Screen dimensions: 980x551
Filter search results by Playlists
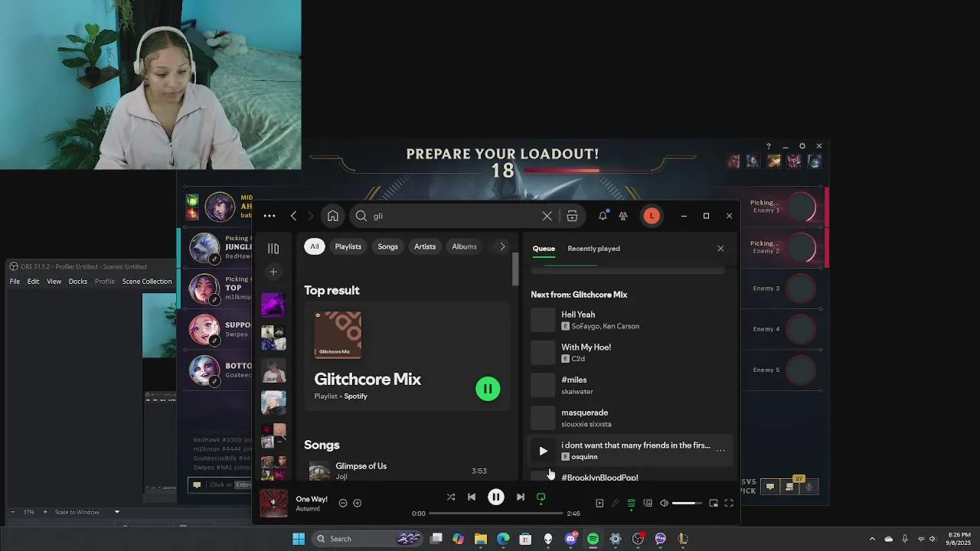click(348, 246)
